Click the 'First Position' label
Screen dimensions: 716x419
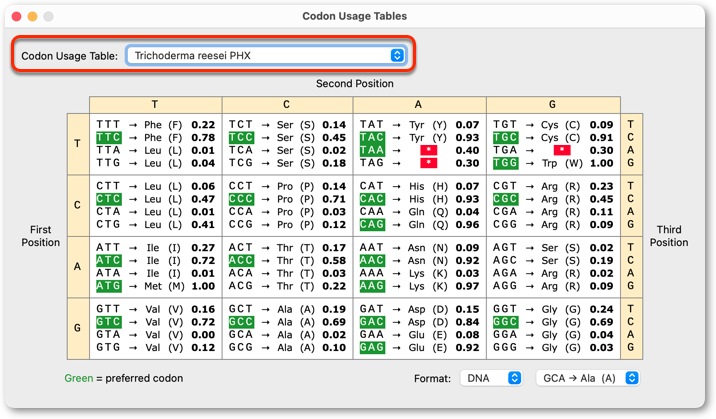click(x=41, y=236)
